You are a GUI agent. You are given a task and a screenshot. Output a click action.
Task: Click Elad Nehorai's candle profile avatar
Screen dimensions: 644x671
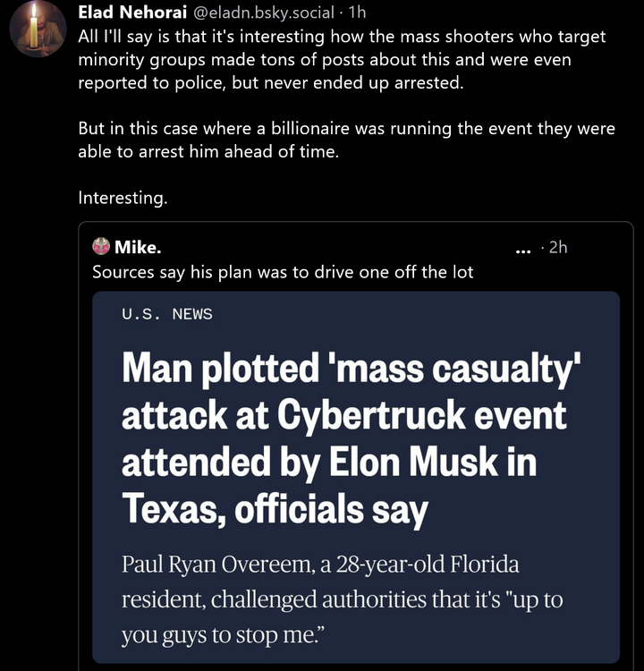pyautogui.click(x=38, y=30)
